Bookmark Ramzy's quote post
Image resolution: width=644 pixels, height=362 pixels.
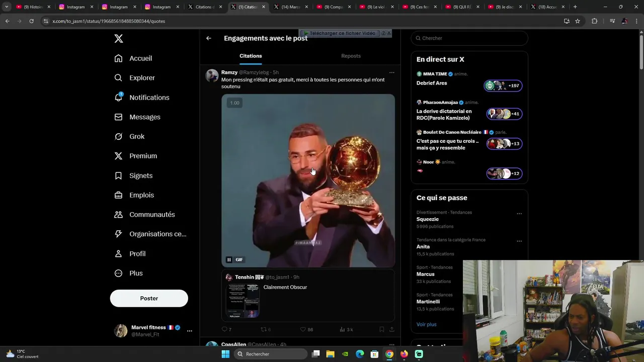(381, 329)
